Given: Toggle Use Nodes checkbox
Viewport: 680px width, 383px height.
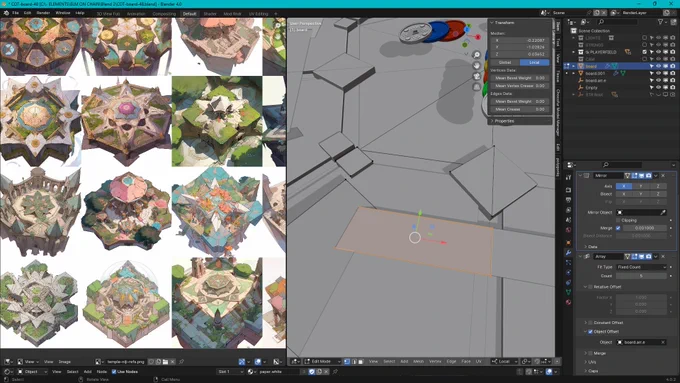Looking at the screenshot, I should pyautogui.click(x=114, y=372).
